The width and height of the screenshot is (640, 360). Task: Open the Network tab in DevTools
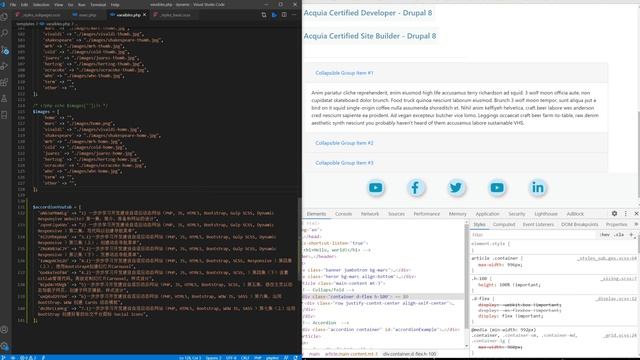pos(370,214)
